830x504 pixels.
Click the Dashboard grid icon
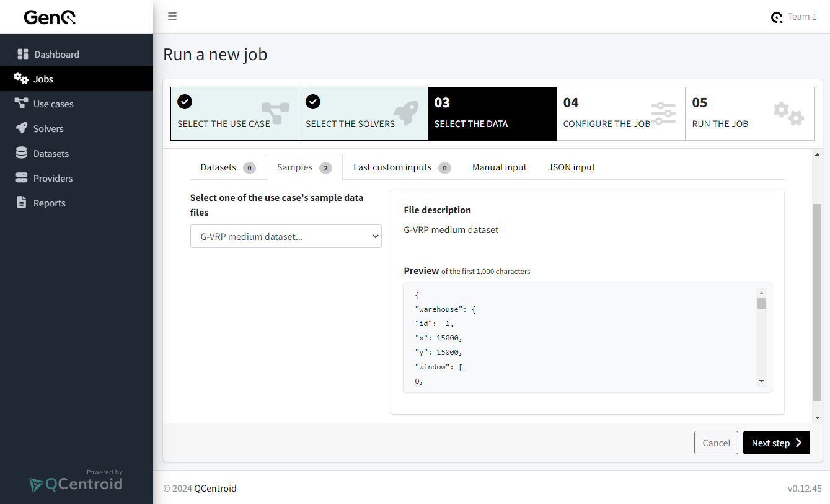(x=23, y=54)
